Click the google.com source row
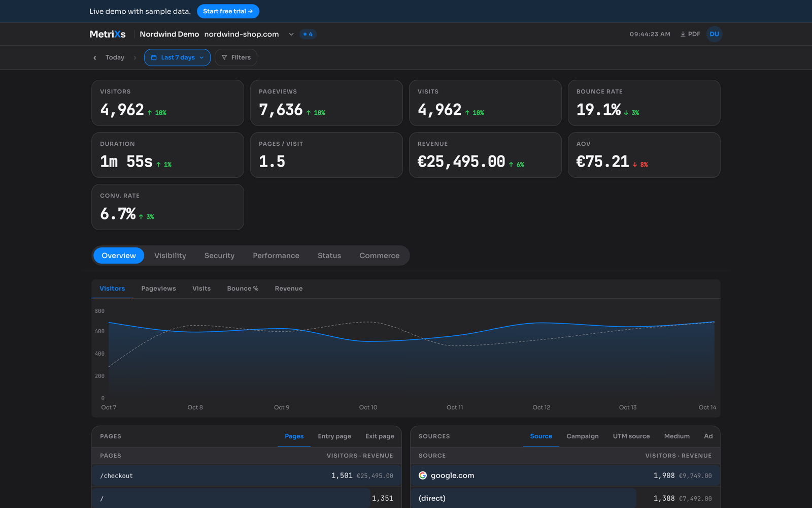 pyautogui.click(x=565, y=476)
